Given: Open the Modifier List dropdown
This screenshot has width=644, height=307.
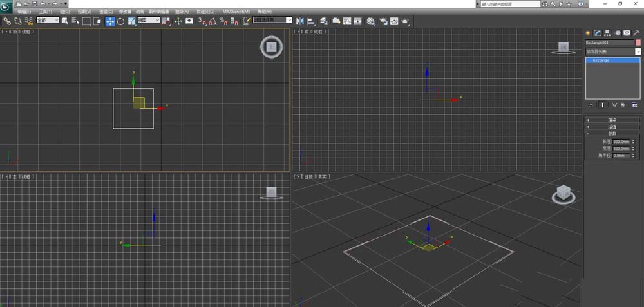Looking at the screenshot, I should click(x=612, y=51).
